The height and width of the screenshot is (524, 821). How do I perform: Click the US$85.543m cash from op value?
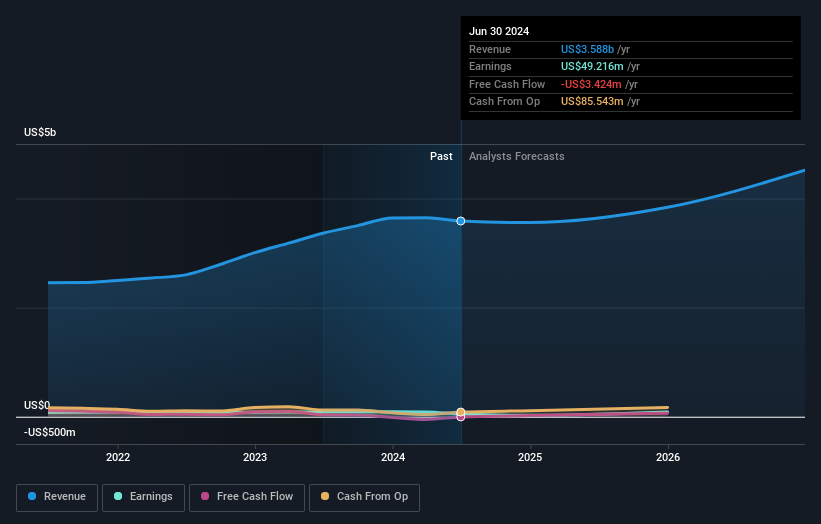(x=592, y=102)
